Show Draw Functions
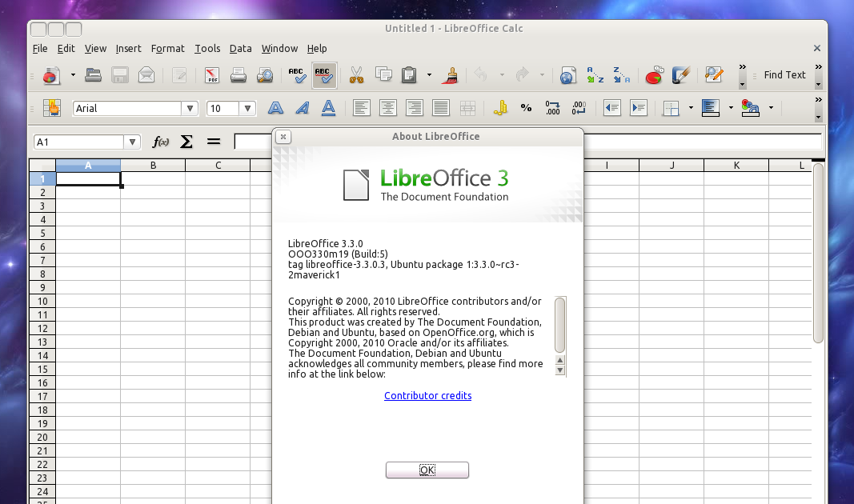This screenshot has height=504, width=854. pyautogui.click(x=681, y=75)
